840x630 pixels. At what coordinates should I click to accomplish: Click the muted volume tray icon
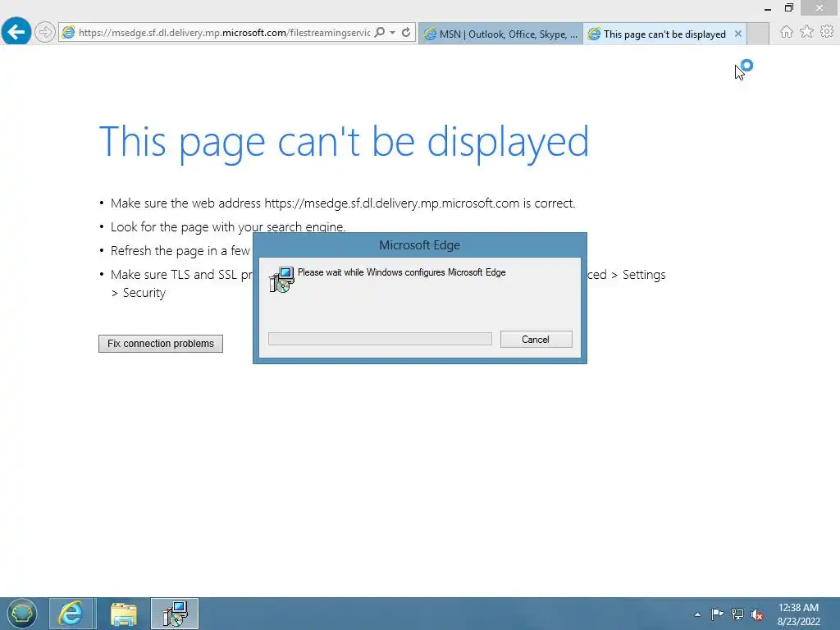click(757, 614)
